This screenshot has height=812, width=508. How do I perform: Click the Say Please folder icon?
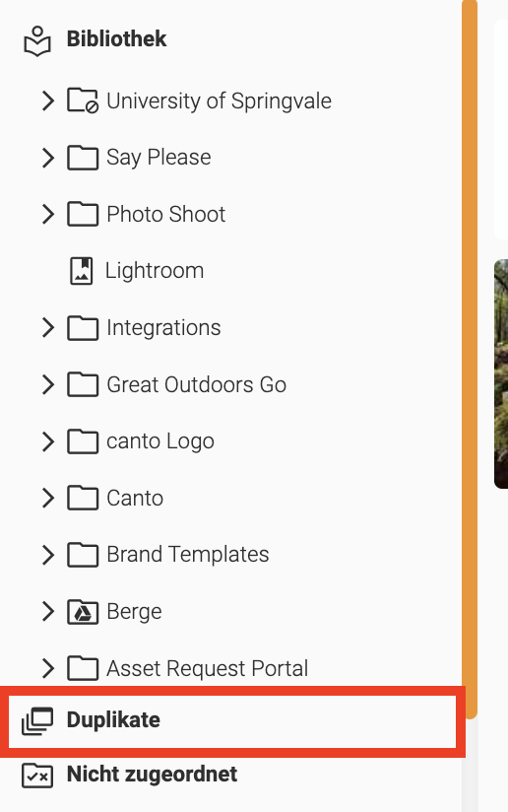pyautogui.click(x=83, y=158)
